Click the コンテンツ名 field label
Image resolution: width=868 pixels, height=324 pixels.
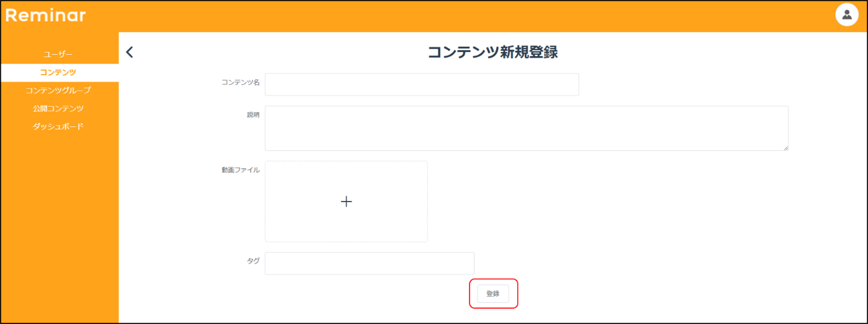click(240, 82)
